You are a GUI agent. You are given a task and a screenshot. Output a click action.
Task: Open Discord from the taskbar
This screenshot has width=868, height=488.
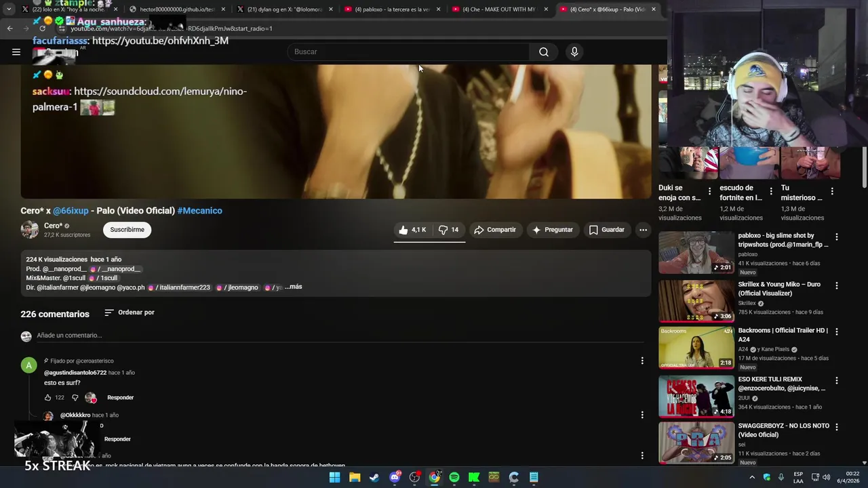pos(395,477)
